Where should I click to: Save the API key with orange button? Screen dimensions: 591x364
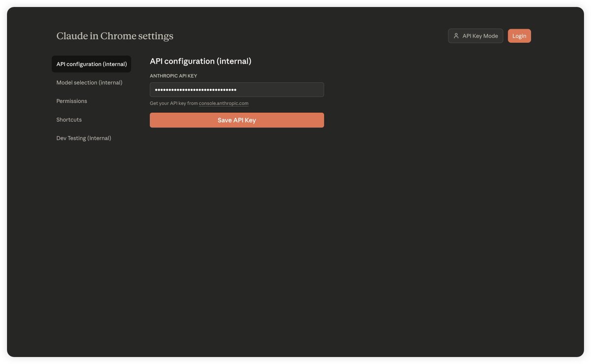click(x=237, y=120)
